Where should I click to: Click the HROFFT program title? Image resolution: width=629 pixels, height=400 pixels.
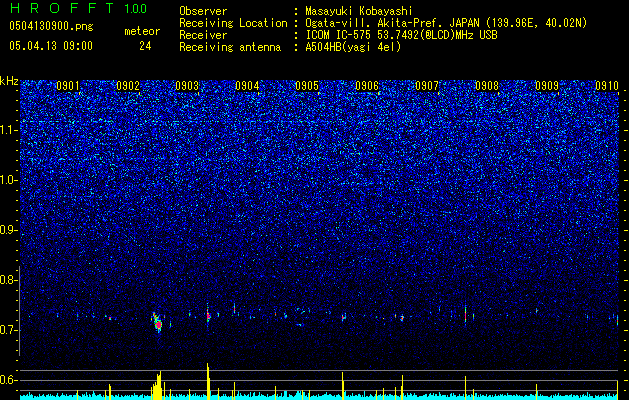click(x=63, y=8)
